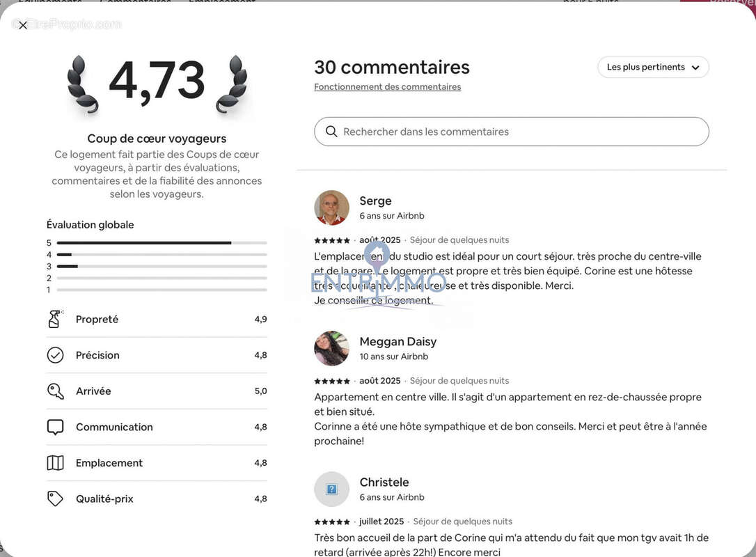Viewport: 756px width, 557px height.
Task: Click Christele's placeholder avatar
Action: point(331,489)
